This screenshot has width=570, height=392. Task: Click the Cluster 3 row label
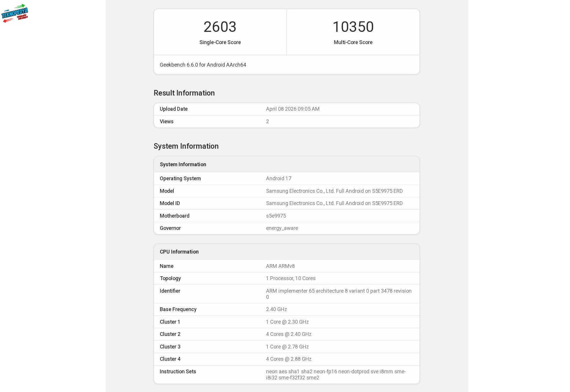[x=170, y=347]
